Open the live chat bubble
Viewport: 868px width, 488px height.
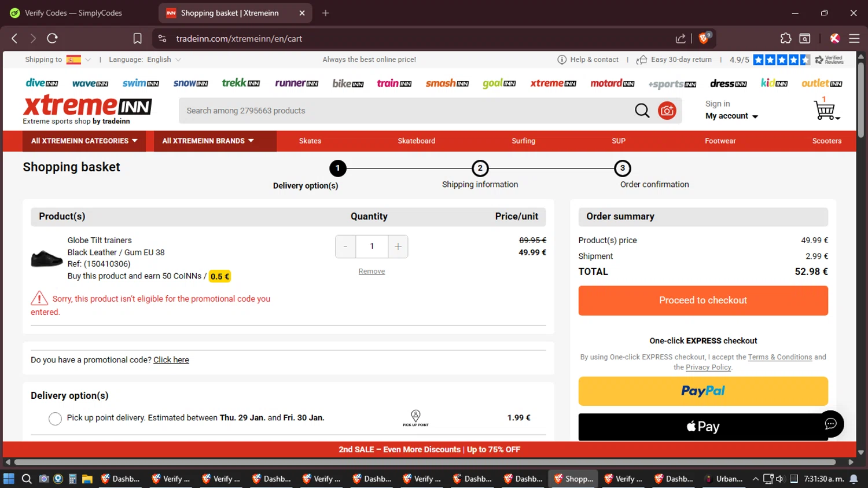click(830, 424)
